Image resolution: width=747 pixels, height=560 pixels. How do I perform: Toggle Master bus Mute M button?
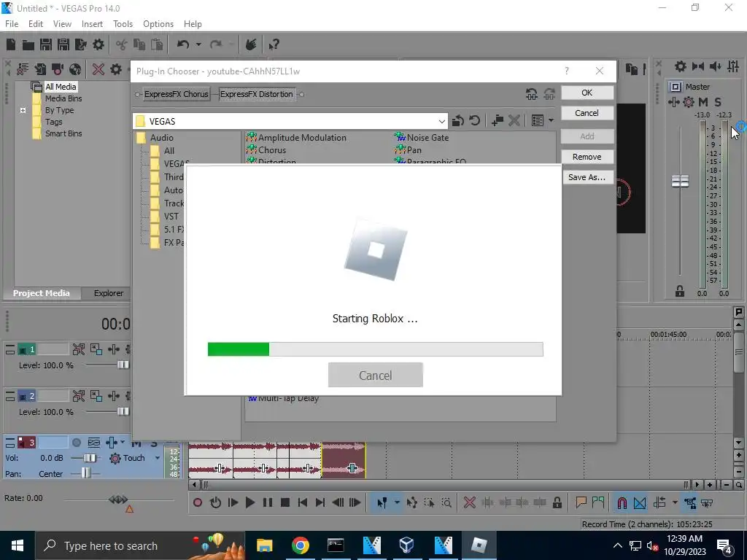[x=703, y=102]
